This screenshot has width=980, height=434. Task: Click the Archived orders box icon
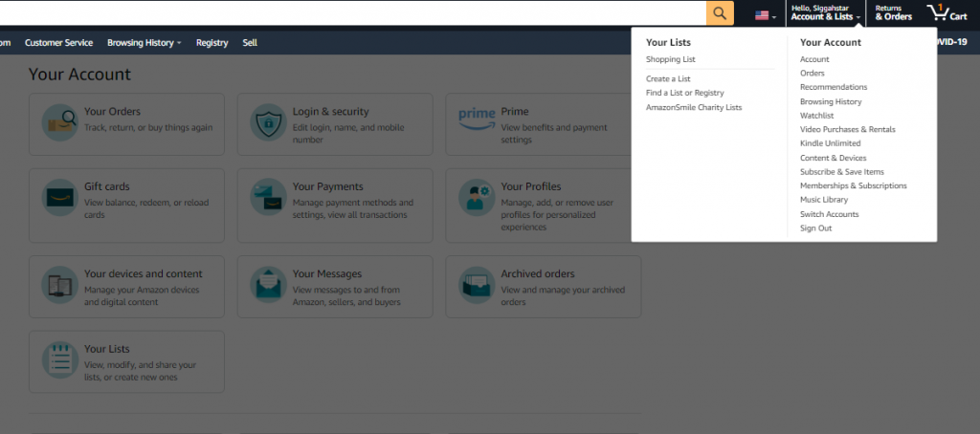477,285
